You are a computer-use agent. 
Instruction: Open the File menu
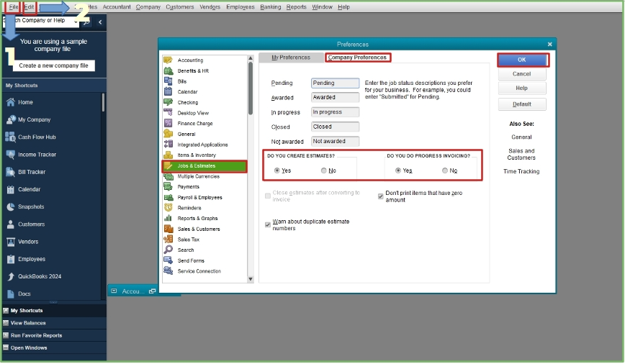point(14,7)
